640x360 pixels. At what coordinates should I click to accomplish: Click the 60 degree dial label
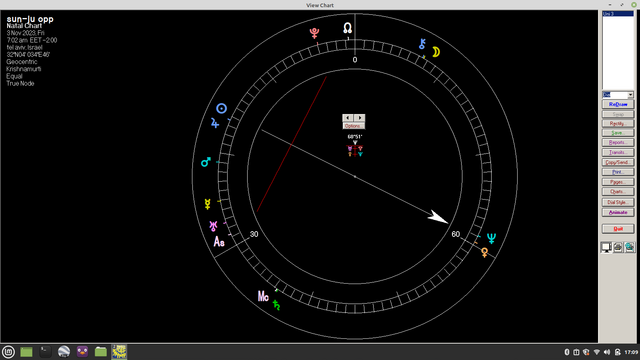click(456, 234)
